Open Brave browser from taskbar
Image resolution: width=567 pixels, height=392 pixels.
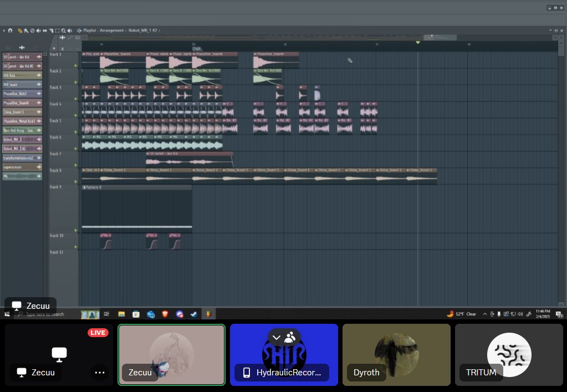click(x=165, y=314)
